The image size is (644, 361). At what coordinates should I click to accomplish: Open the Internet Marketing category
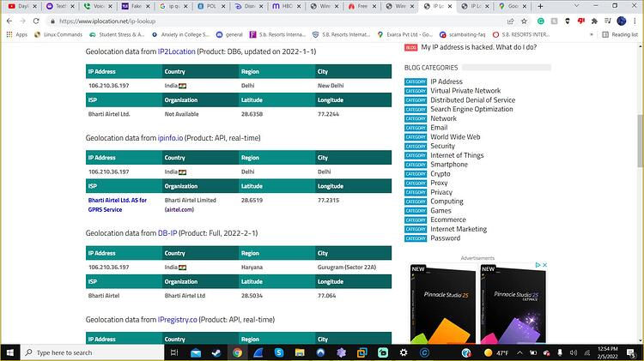point(459,229)
